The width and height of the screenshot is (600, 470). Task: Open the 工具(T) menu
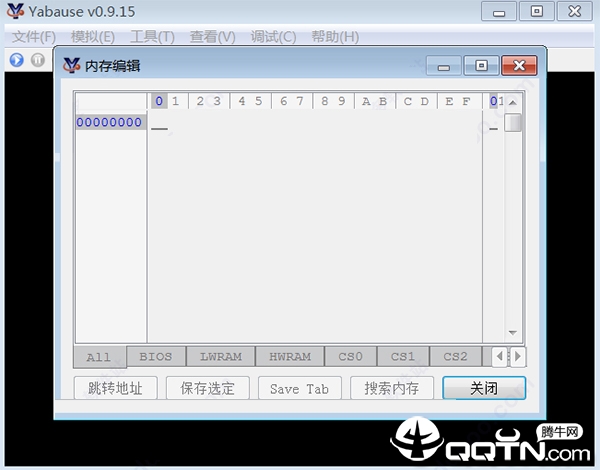click(x=152, y=37)
